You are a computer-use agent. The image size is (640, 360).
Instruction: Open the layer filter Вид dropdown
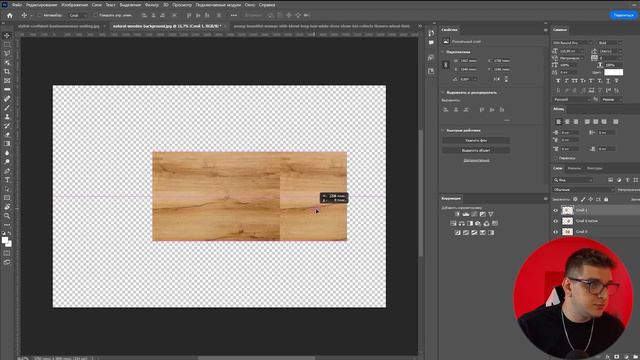click(x=573, y=180)
